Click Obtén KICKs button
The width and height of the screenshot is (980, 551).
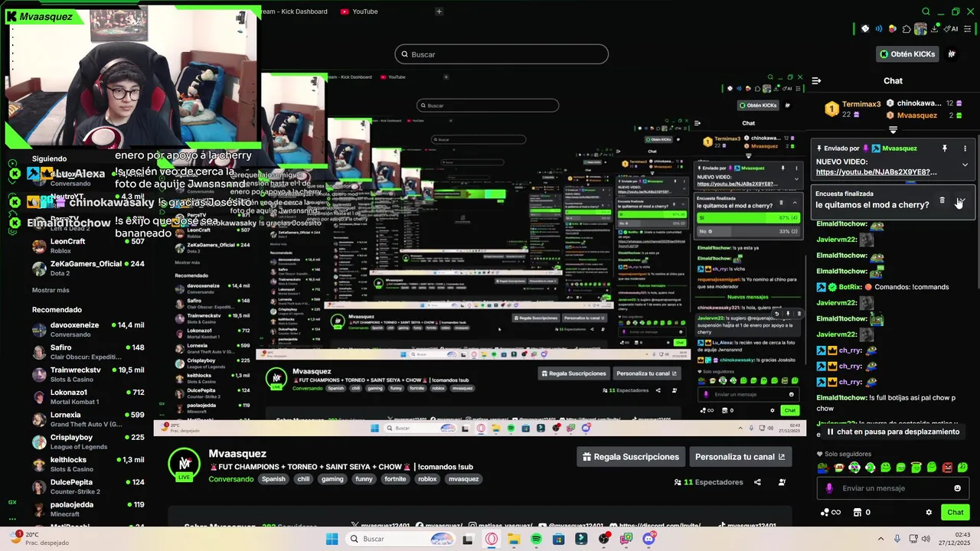point(907,54)
